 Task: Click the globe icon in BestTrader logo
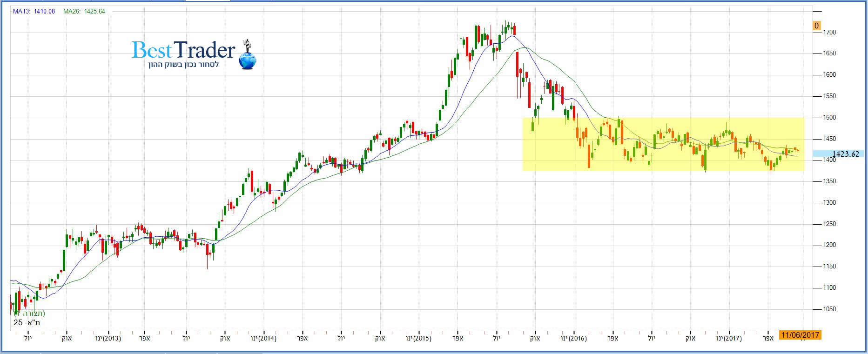[x=247, y=60]
